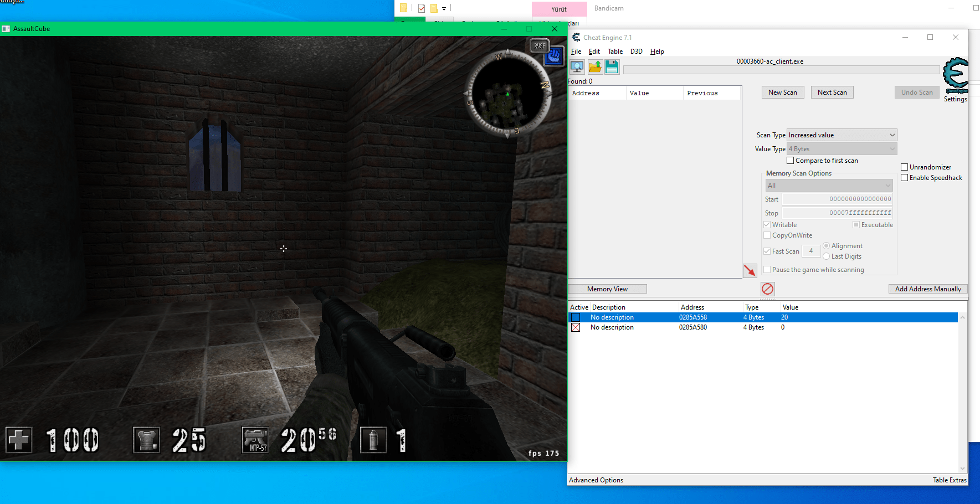Enable the Unrandomizer checkbox

[904, 167]
